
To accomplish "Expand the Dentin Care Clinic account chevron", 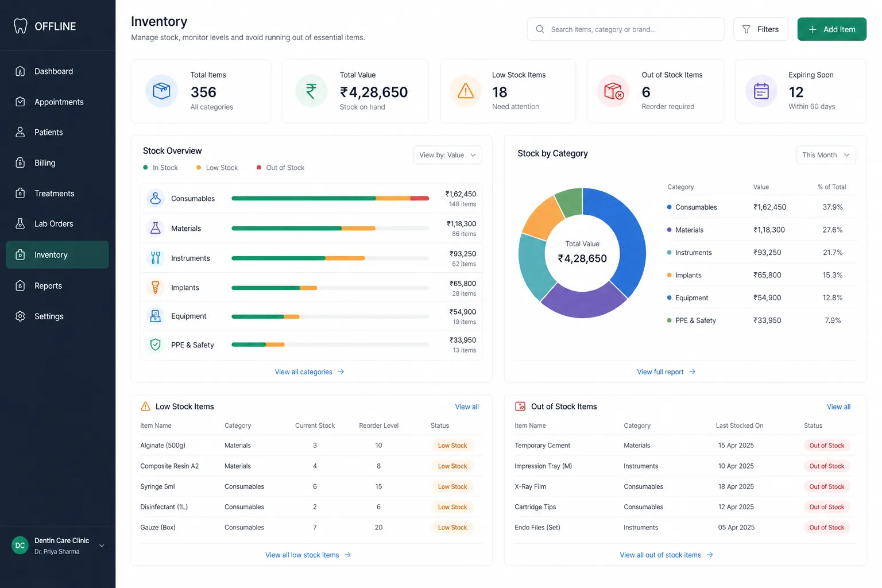I will click(x=102, y=546).
